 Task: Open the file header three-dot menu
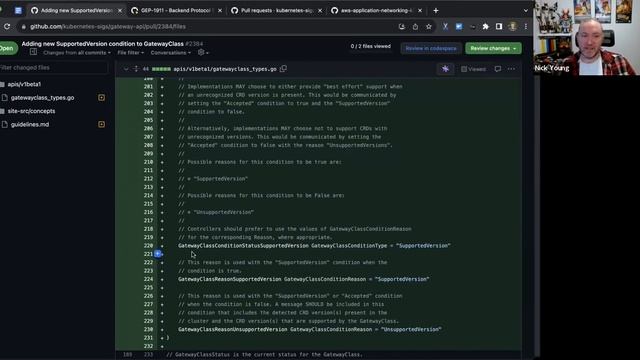[x=511, y=69]
